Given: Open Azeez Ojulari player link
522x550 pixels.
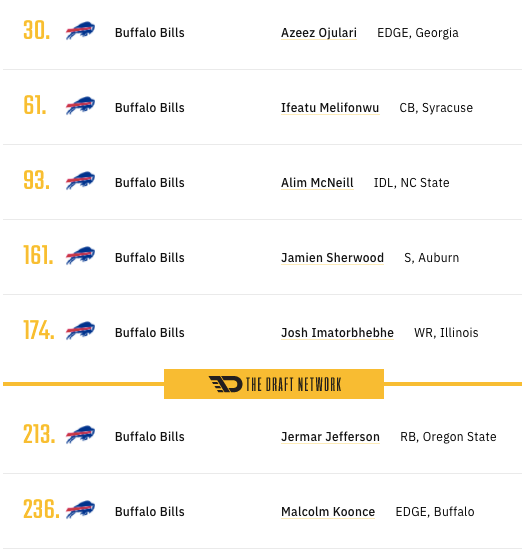Looking at the screenshot, I should tap(319, 33).
